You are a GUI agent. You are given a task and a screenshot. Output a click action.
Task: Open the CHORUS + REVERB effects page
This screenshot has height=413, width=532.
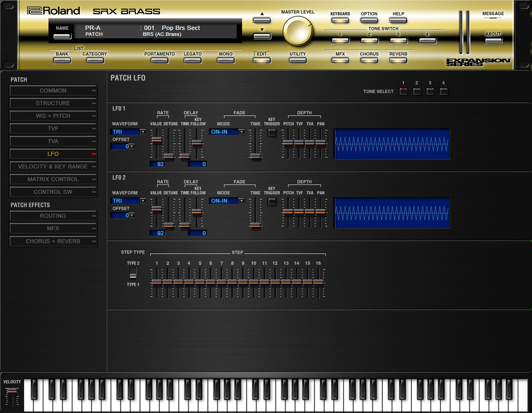[x=53, y=241]
